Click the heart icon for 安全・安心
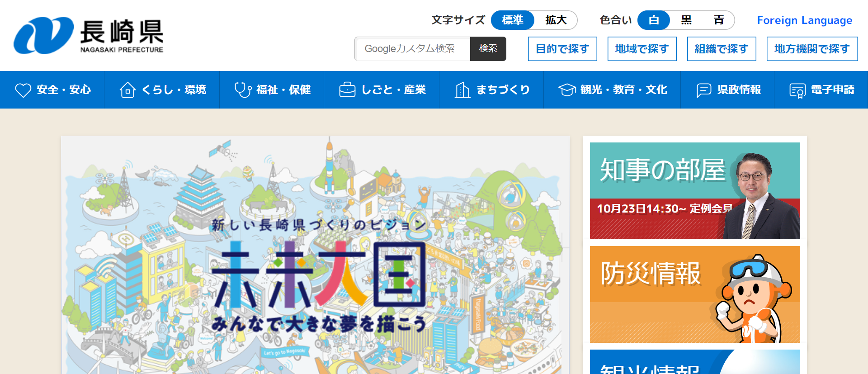 pyautogui.click(x=23, y=90)
